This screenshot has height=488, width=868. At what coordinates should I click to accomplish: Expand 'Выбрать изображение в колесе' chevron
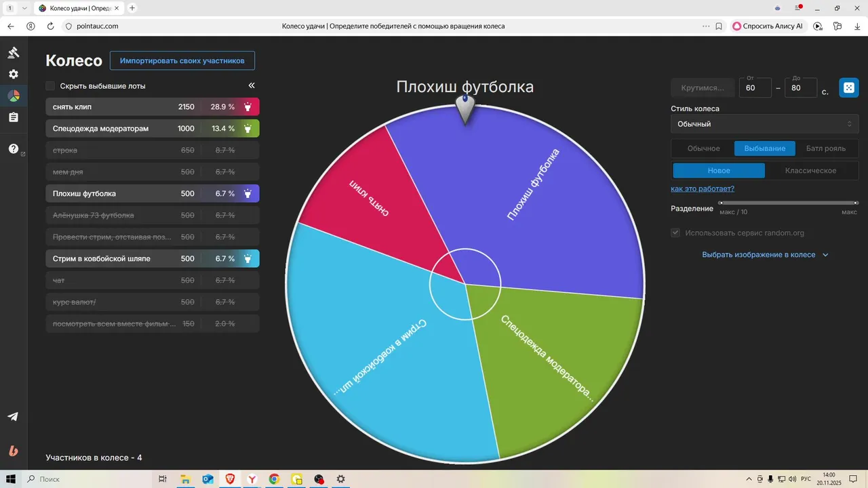pyautogui.click(x=825, y=255)
